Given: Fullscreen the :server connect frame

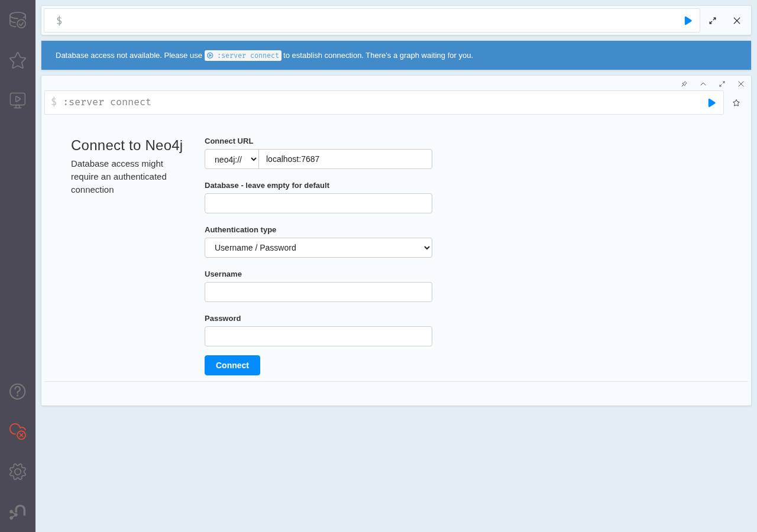Looking at the screenshot, I should pyautogui.click(x=722, y=84).
